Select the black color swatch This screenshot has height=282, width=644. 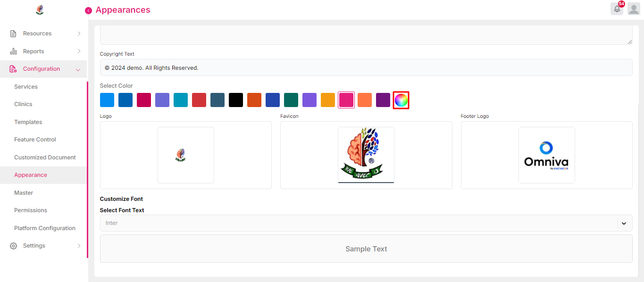(x=236, y=100)
